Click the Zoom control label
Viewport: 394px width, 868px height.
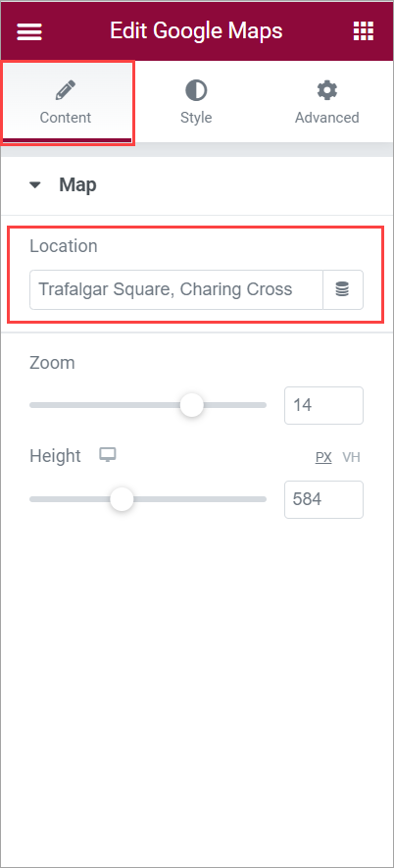coord(52,363)
